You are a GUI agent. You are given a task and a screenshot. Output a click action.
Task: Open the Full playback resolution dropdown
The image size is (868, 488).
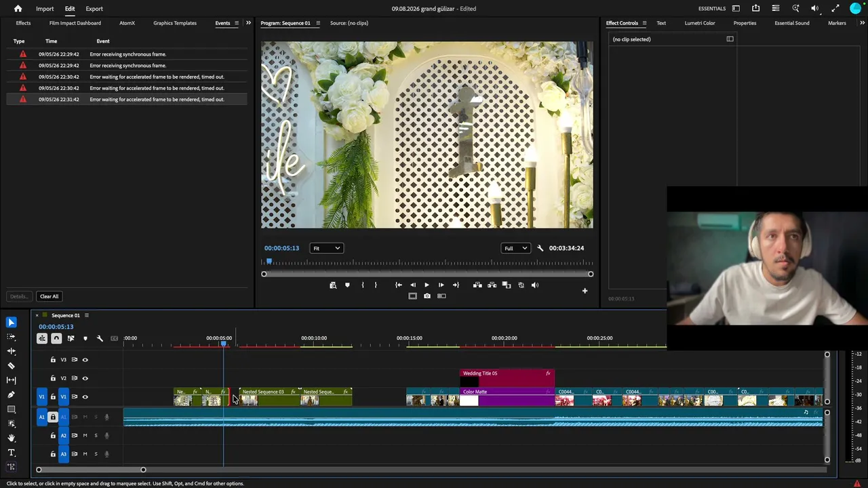point(515,248)
